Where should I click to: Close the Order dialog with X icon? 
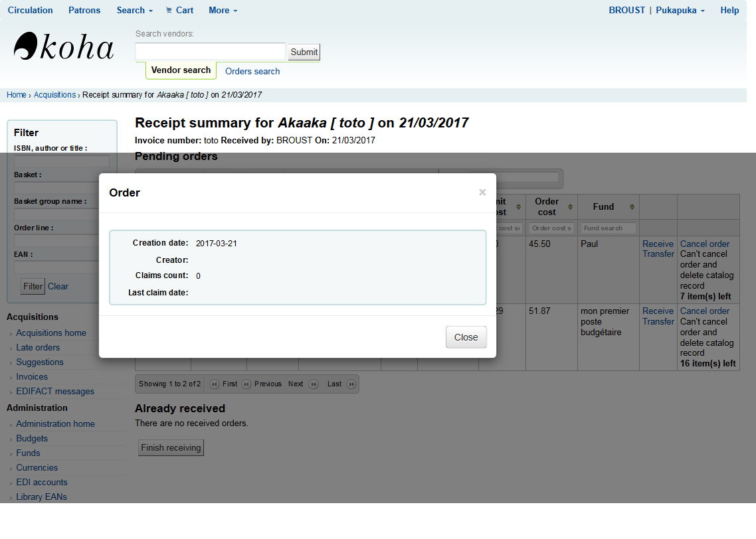pos(482,193)
